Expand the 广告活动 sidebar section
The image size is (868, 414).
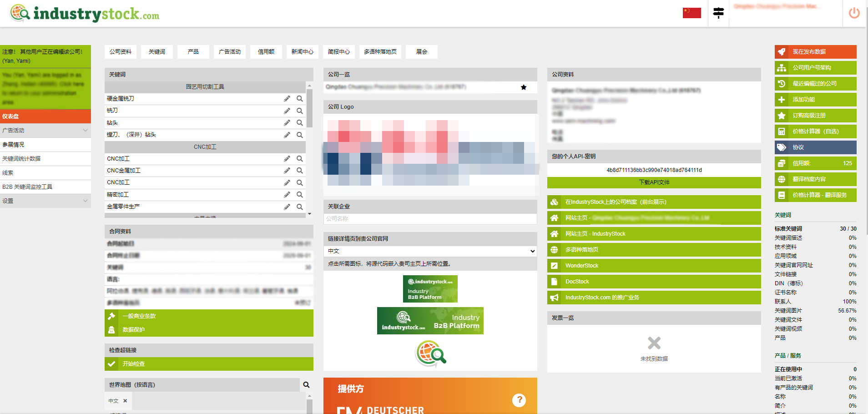coord(85,131)
